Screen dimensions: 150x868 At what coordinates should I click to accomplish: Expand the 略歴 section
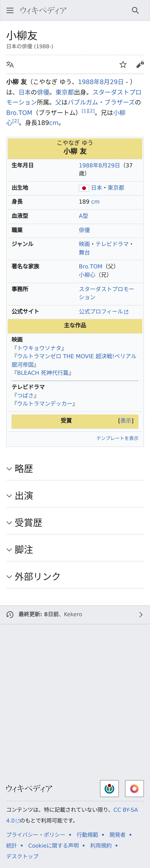pos(24,469)
